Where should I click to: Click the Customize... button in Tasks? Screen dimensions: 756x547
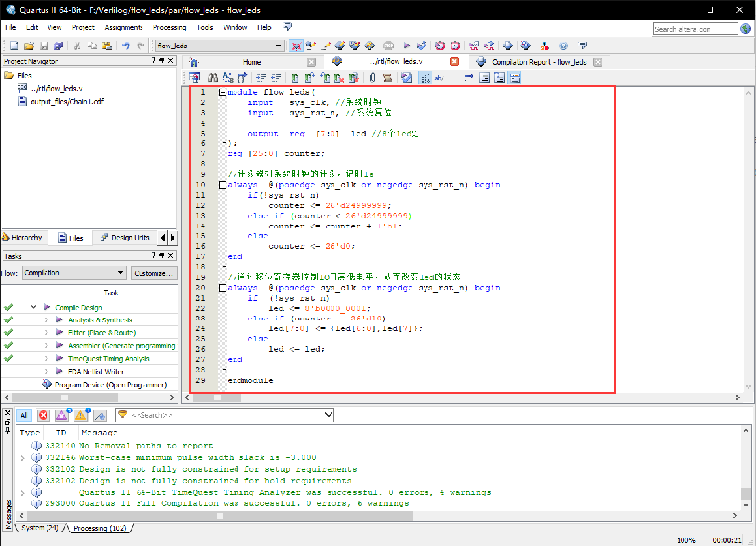(x=153, y=273)
